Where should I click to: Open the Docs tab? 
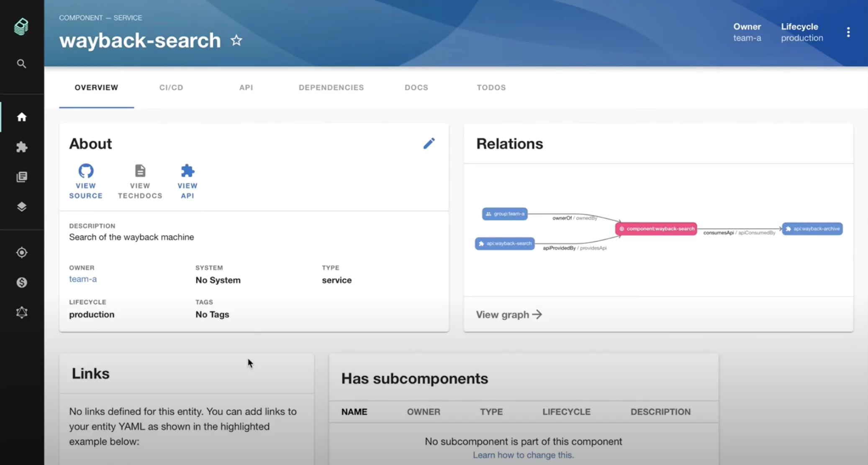point(416,88)
